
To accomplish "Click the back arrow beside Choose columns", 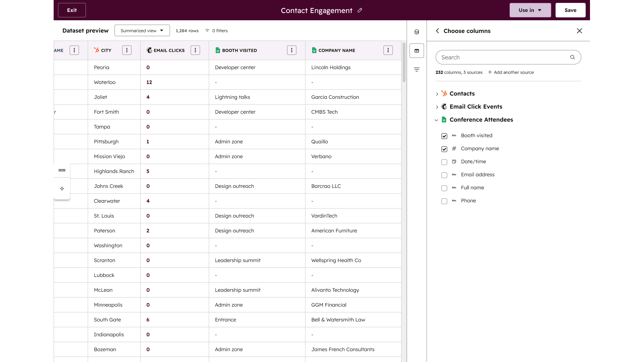I will point(437,31).
